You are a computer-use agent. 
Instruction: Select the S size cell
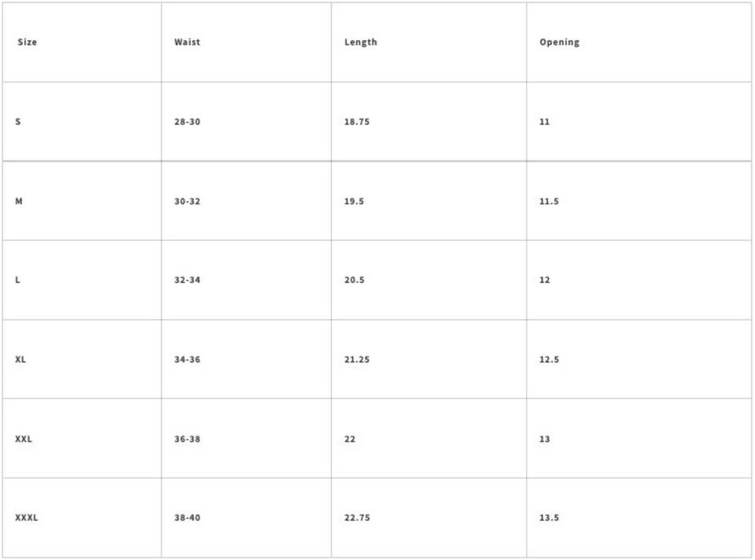tap(18, 122)
